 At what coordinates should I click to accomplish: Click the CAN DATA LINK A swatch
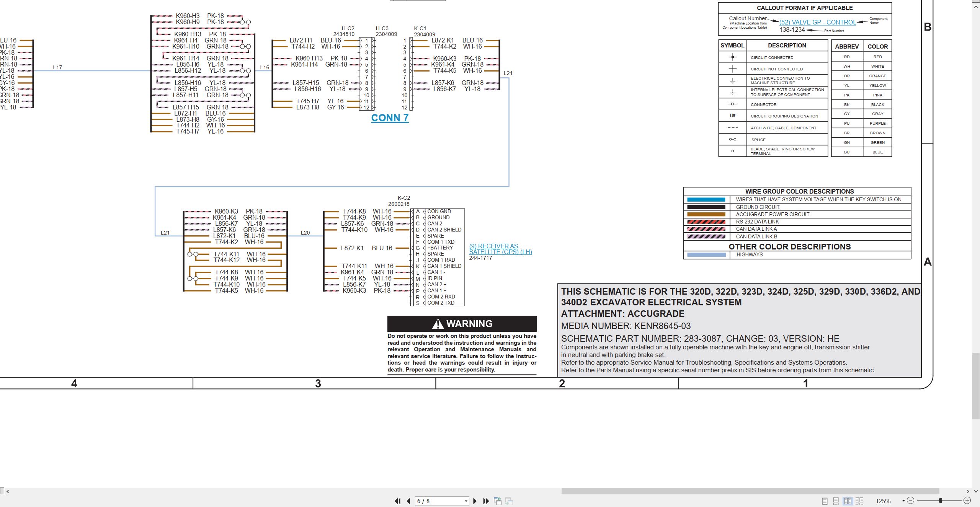[706, 229]
